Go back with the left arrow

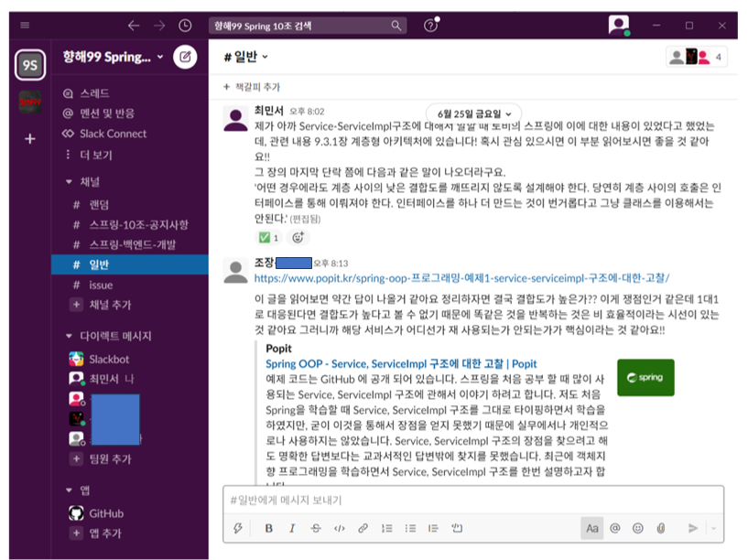coord(134,26)
